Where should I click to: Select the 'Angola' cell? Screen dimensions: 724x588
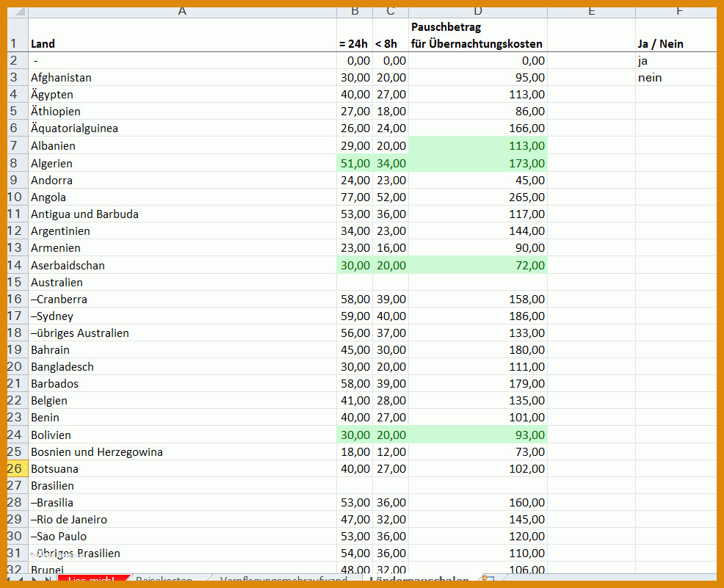tap(182, 197)
